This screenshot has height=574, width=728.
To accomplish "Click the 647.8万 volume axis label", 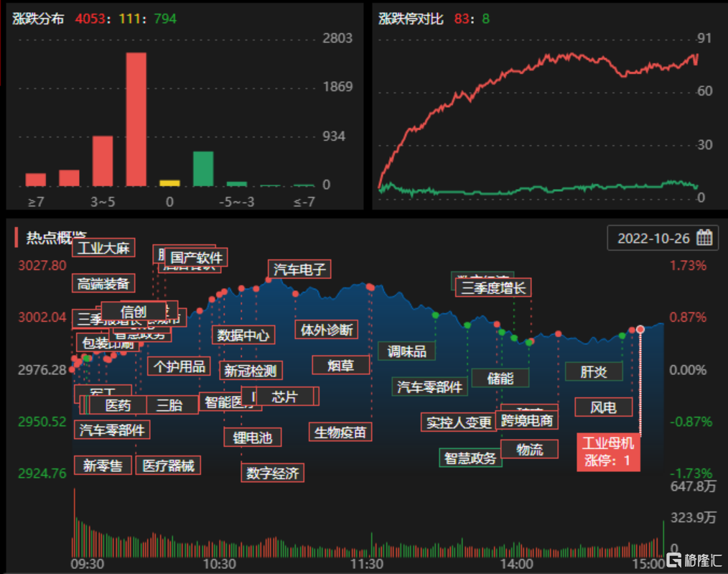I will (x=693, y=486).
